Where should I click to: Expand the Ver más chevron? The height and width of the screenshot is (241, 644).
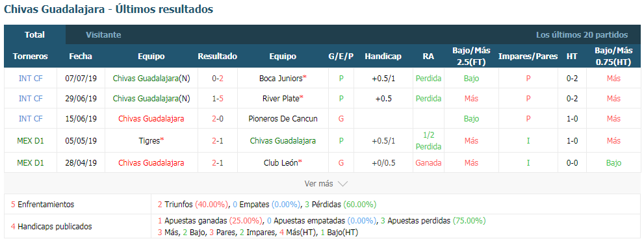pos(342,184)
